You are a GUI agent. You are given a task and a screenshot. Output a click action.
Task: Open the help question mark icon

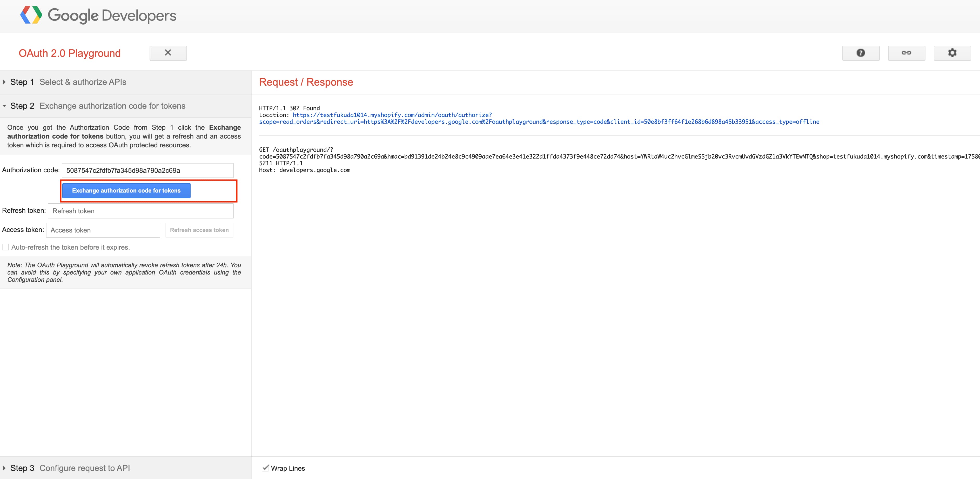coord(861,53)
